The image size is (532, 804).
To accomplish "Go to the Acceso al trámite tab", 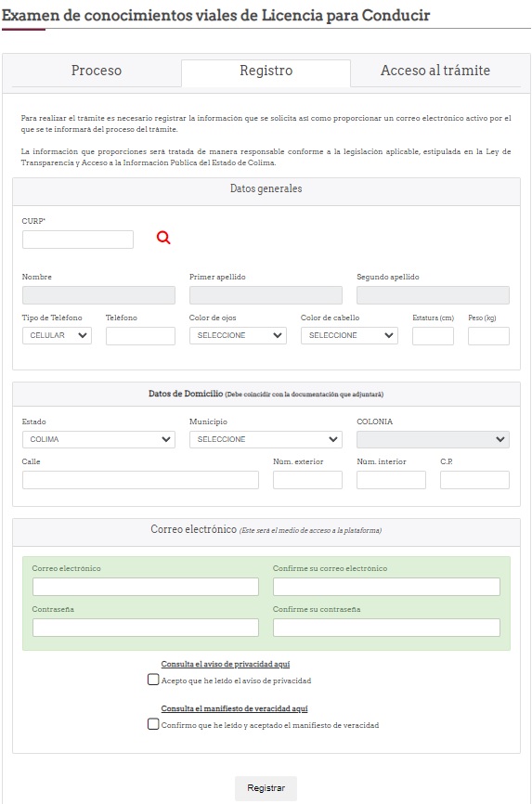I will click(435, 71).
